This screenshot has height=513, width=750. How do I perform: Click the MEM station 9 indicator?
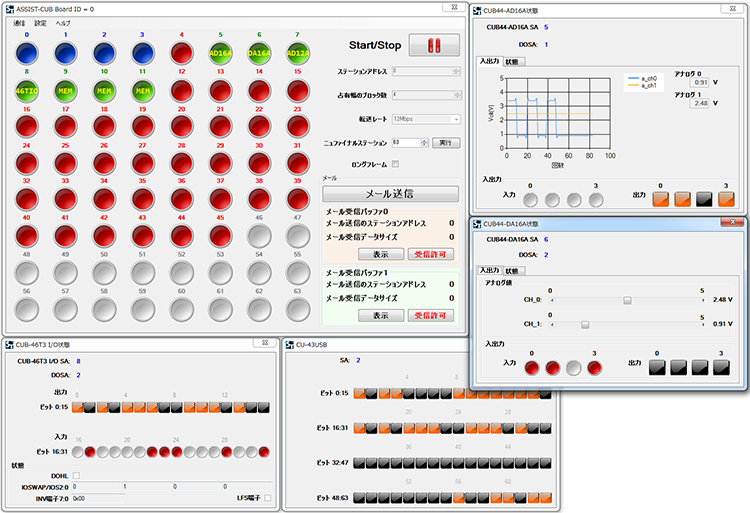[66, 90]
